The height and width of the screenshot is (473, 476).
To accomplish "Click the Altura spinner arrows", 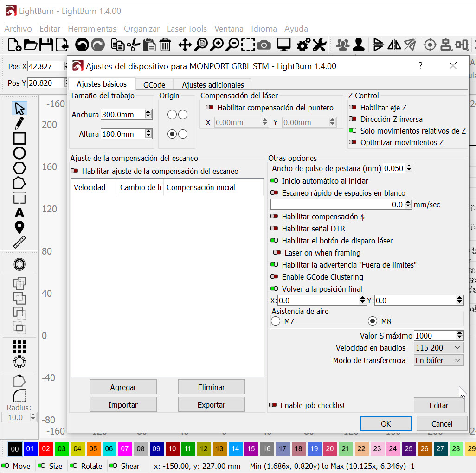I will coord(148,134).
